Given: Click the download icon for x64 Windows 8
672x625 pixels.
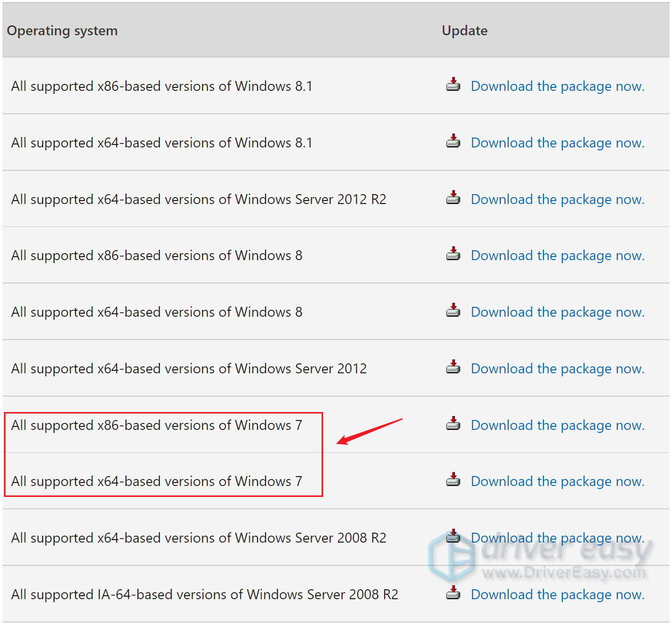Looking at the screenshot, I should click(453, 311).
